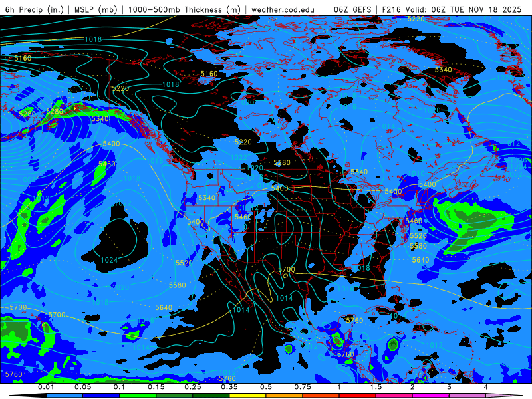The height and width of the screenshot is (399, 532).
Task: Click the 5760 label in bottom-left corner
Action: [13, 374]
